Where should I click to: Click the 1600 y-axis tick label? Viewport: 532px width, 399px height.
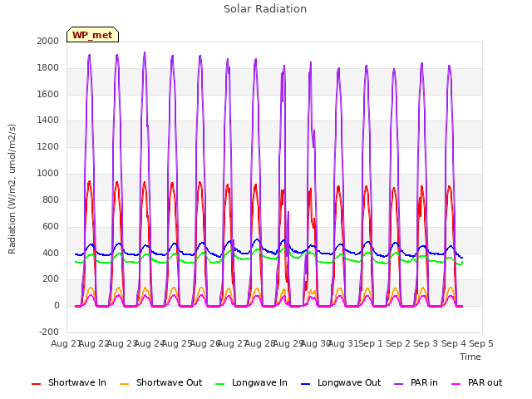pos(48,94)
